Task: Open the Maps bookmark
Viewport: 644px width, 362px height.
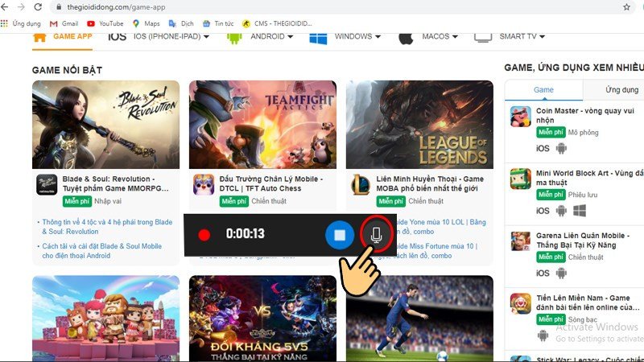Action: (x=146, y=24)
